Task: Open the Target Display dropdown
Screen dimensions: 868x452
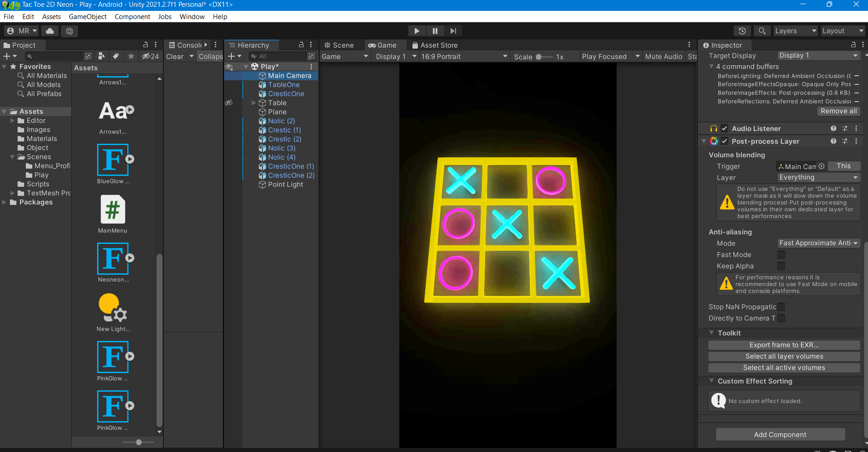Action: pos(819,55)
